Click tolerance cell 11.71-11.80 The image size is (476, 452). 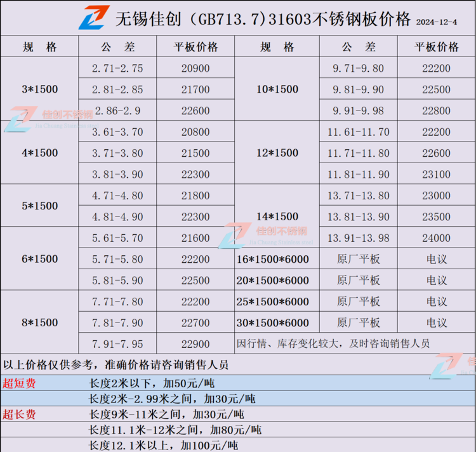(x=358, y=153)
